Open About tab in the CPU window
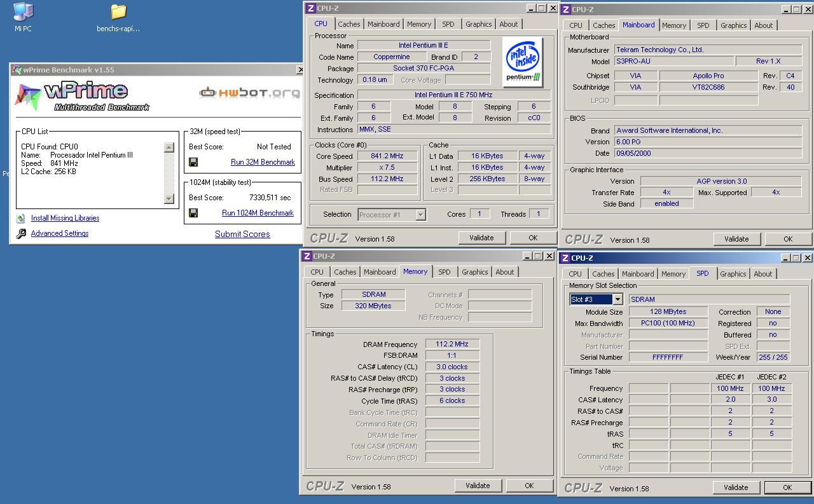814x504 pixels. click(x=509, y=24)
